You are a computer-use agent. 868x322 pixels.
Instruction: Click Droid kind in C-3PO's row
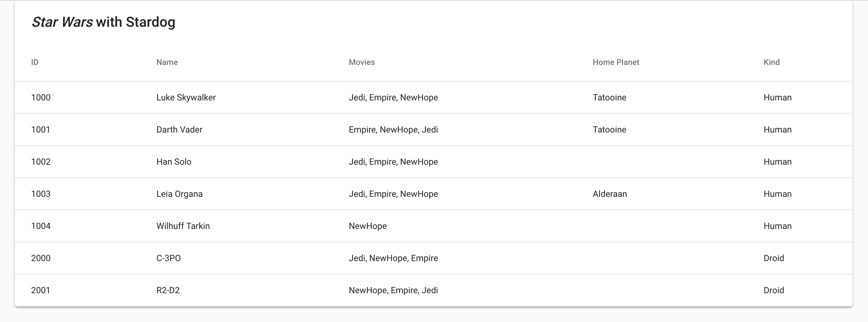coord(773,258)
